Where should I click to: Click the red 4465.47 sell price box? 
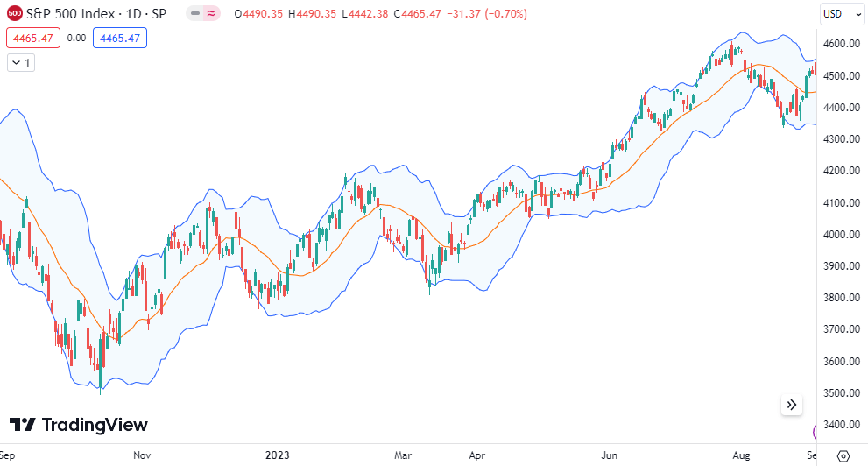(x=33, y=39)
